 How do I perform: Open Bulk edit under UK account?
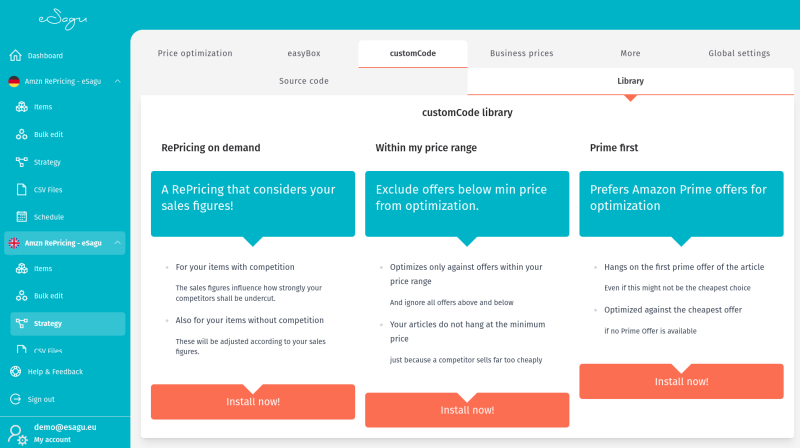(48, 296)
